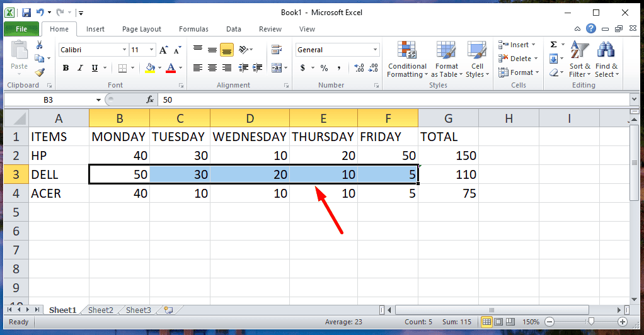The height and width of the screenshot is (335, 644).
Task: Click the Save icon in quick access toolbar
Action: [x=25, y=13]
